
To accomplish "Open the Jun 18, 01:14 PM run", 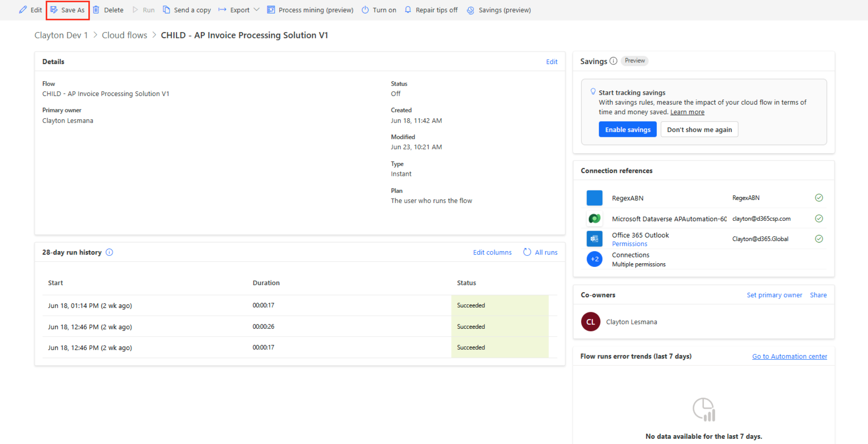I will tap(90, 305).
